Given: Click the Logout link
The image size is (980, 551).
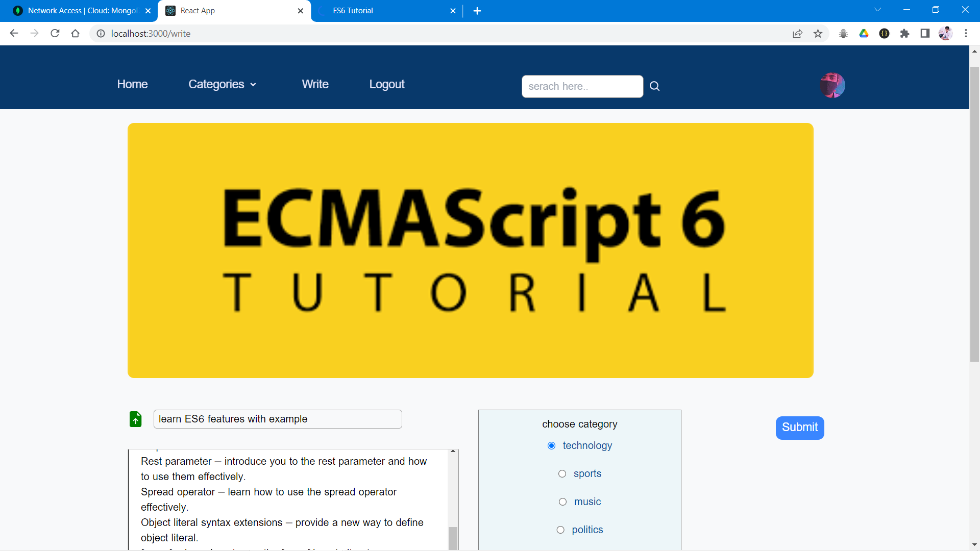Looking at the screenshot, I should [386, 85].
